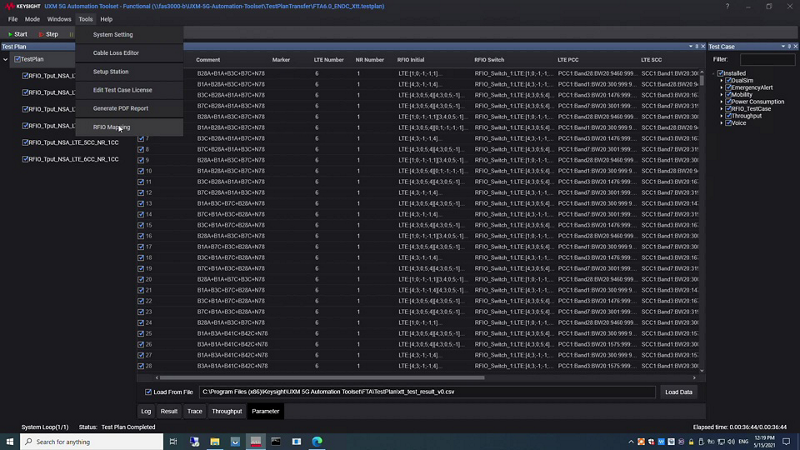Uncheck row 28 checkbox
This screenshot has width=800, height=450.
pyautogui.click(x=141, y=366)
